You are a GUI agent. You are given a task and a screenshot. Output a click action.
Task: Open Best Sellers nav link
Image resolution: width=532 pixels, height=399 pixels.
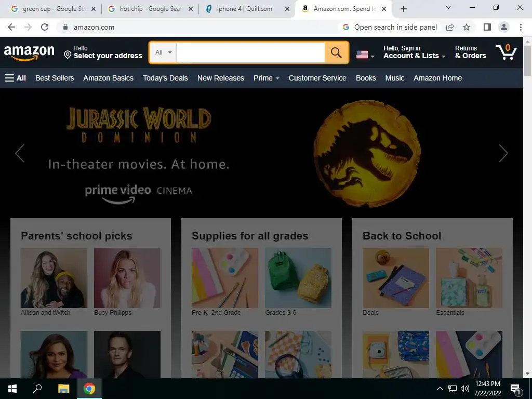55,78
